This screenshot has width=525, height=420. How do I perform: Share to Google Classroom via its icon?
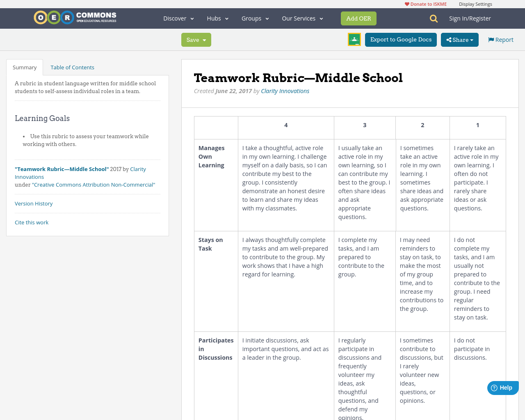354,39
